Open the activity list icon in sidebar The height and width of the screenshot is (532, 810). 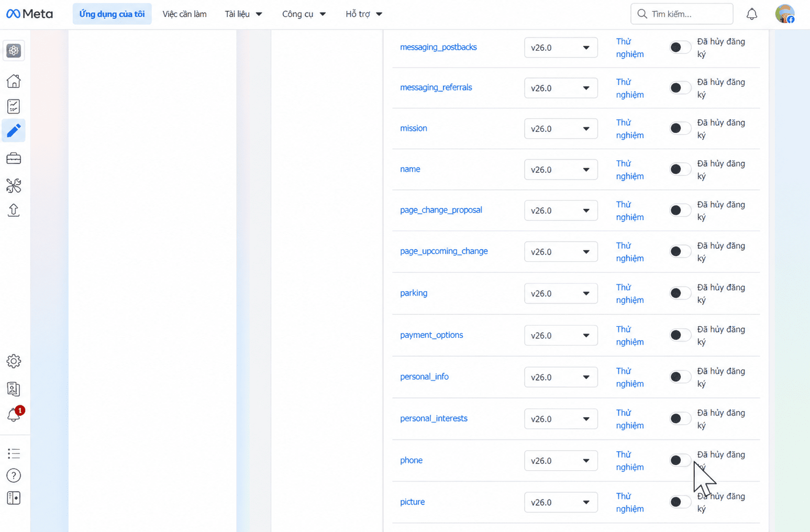(x=14, y=453)
